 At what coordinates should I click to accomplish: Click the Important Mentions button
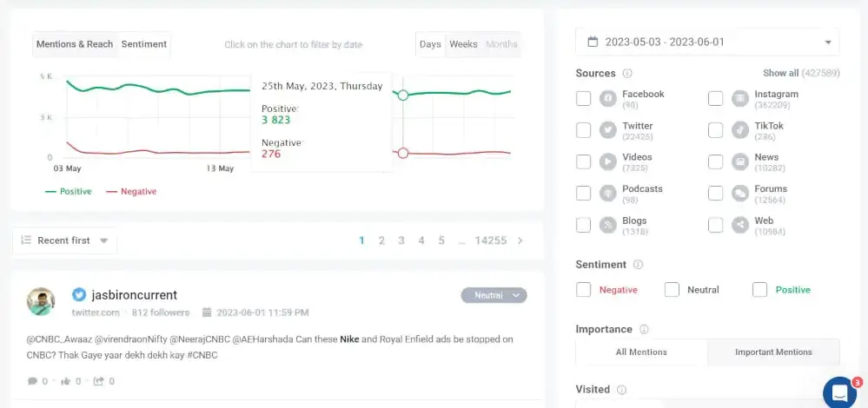(x=773, y=352)
